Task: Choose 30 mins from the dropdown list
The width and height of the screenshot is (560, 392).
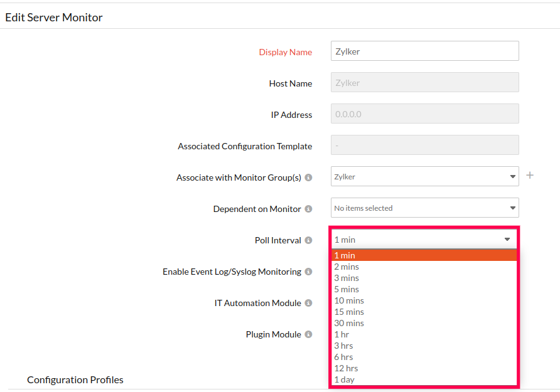Action: click(x=424, y=323)
